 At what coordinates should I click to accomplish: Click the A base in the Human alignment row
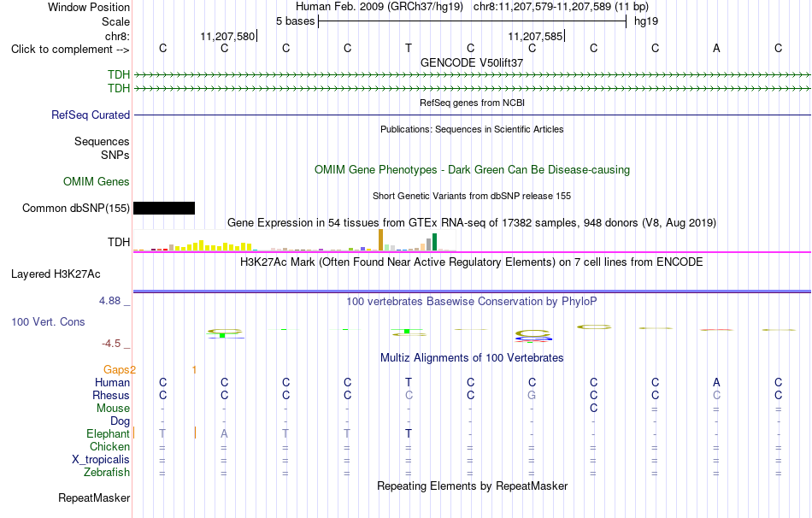[716, 383]
